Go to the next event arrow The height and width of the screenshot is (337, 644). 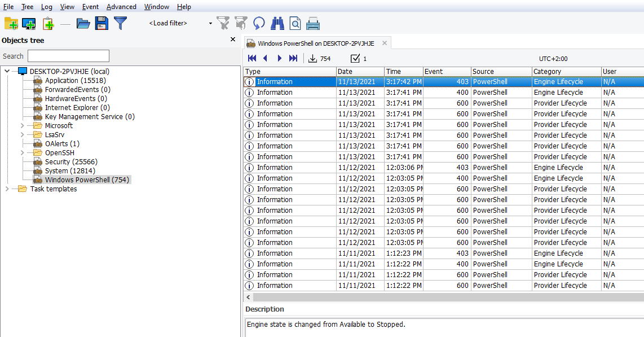coord(280,58)
